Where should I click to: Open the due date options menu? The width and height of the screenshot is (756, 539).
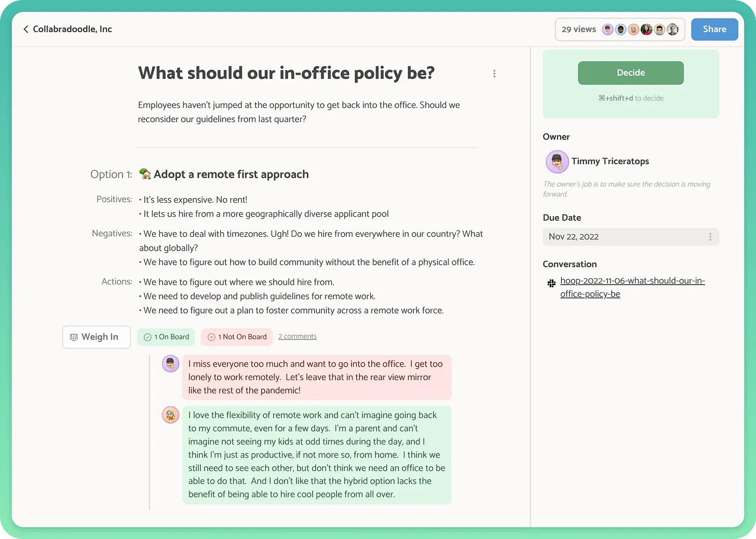(710, 237)
